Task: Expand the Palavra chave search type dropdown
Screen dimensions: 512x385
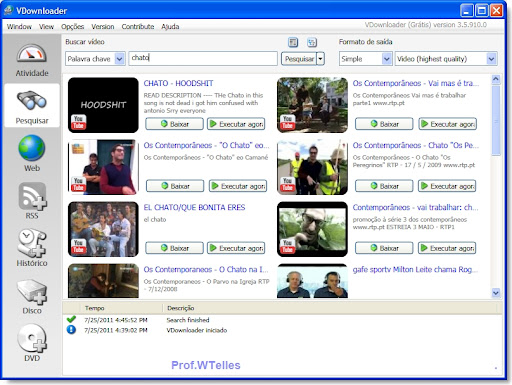Action: 119,59
